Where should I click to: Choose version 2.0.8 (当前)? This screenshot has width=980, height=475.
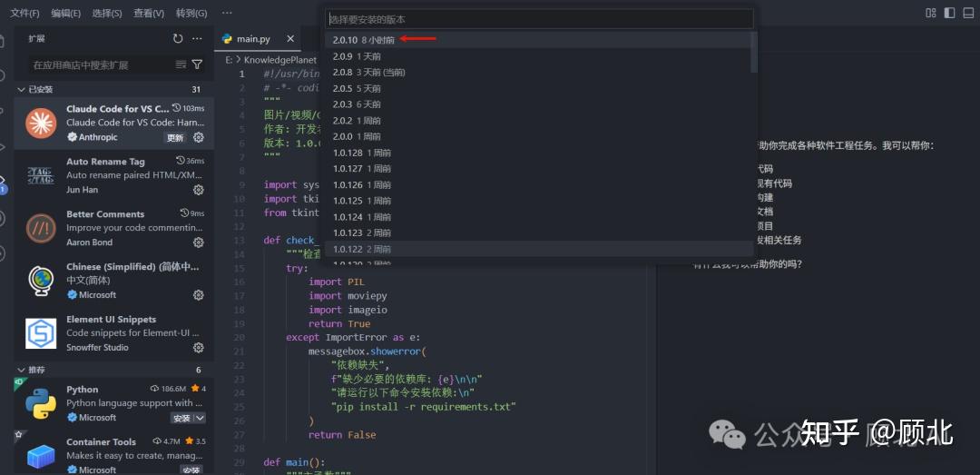click(537, 72)
